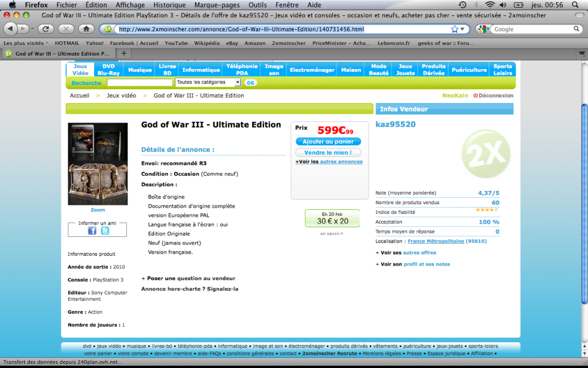Open the Affichage menu
Viewport: 588px width, 368px height.
[130, 5]
